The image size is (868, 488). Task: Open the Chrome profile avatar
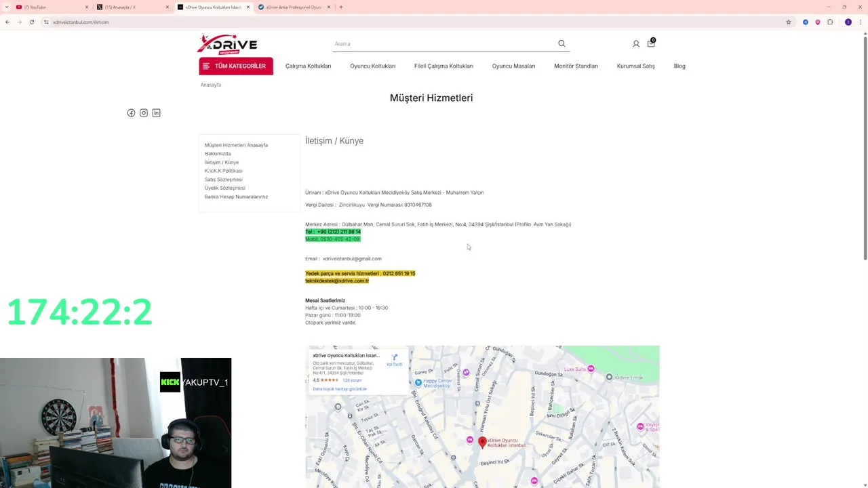point(848,22)
